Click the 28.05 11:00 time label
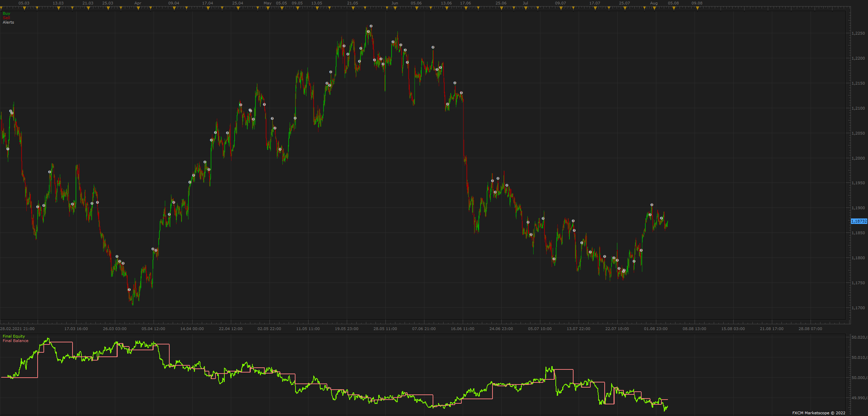Viewport: 868px width, 416px height. coord(385,329)
